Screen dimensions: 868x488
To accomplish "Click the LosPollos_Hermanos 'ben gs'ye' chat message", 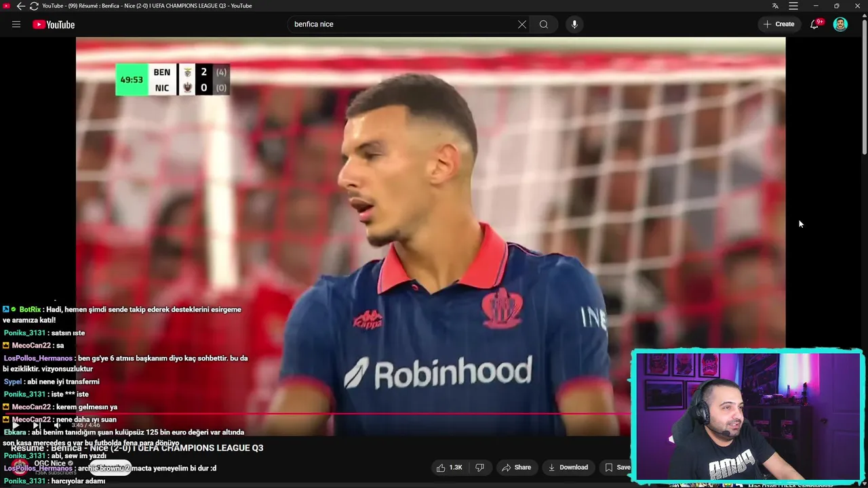I will tap(125, 363).
